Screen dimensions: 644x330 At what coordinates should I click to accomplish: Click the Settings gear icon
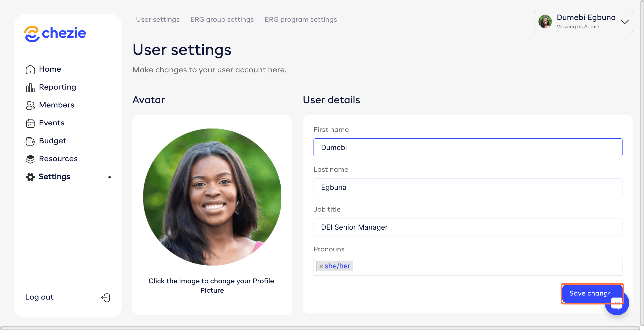tap(30, 177)
